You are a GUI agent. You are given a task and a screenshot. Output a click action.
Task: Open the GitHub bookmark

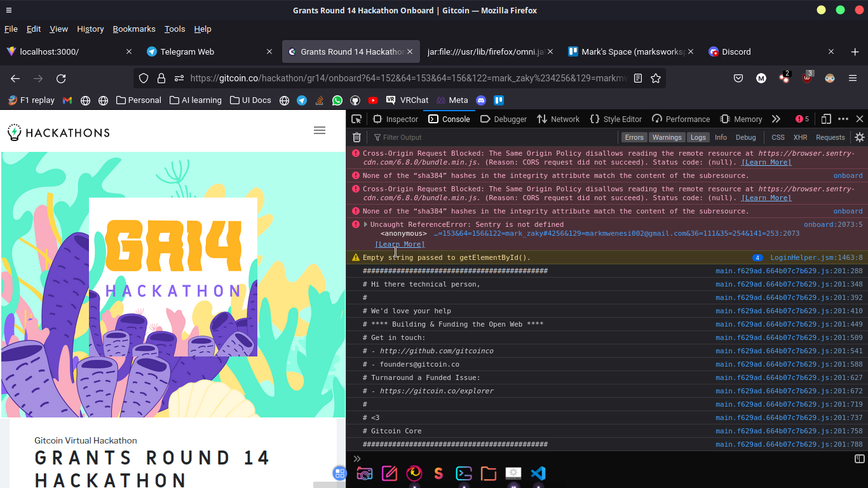click(x=355, y=100)
